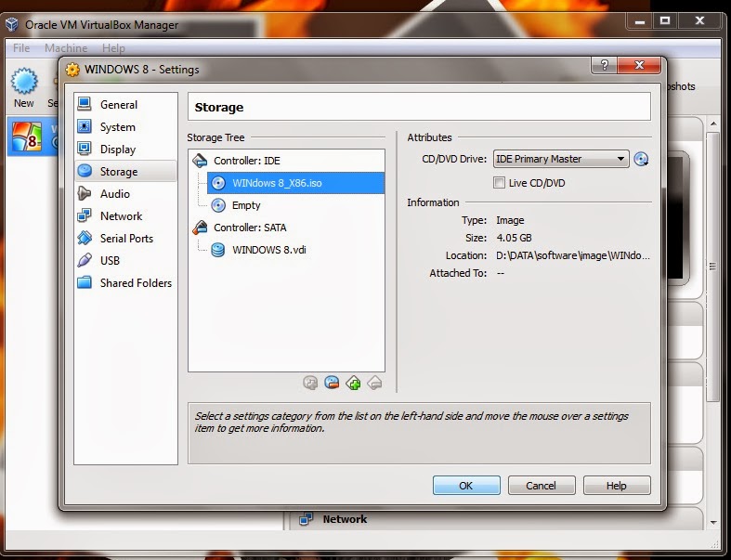Open the Network settings category
The image size is (731, 560).
(126, 215)
